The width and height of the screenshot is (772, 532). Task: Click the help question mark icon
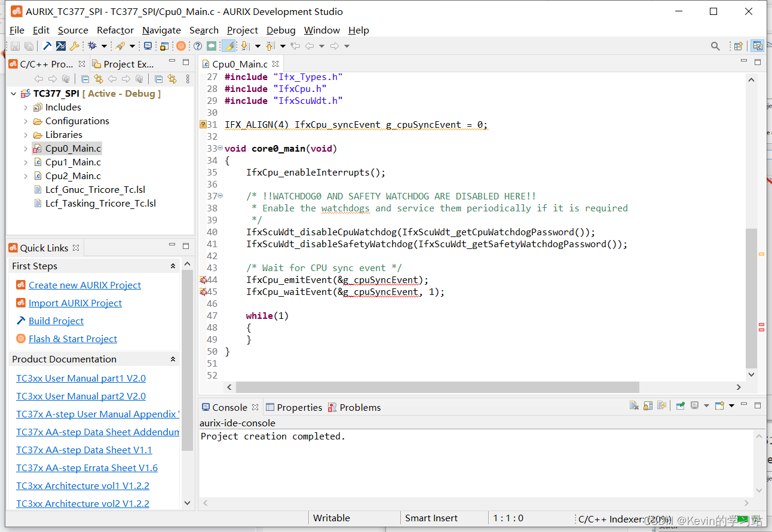tap(198, 46)
